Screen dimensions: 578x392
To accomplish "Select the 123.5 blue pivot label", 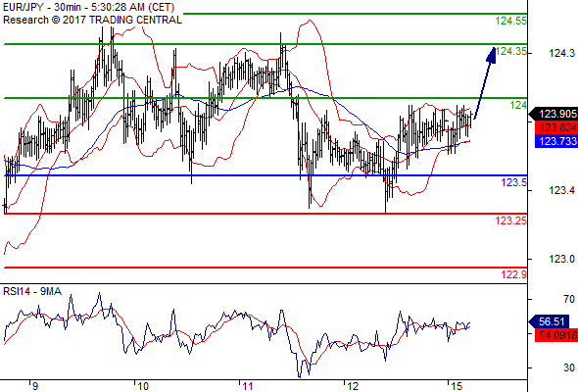I will [x=514, y=182].
